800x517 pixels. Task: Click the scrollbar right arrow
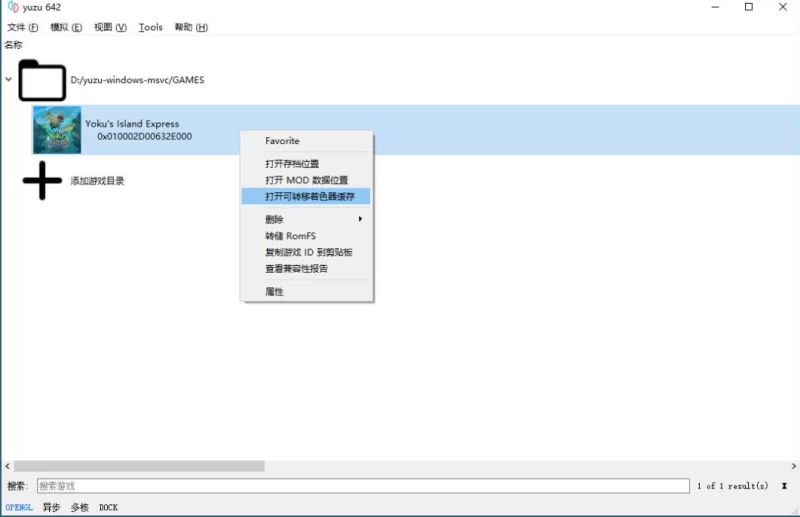[793, 466]
